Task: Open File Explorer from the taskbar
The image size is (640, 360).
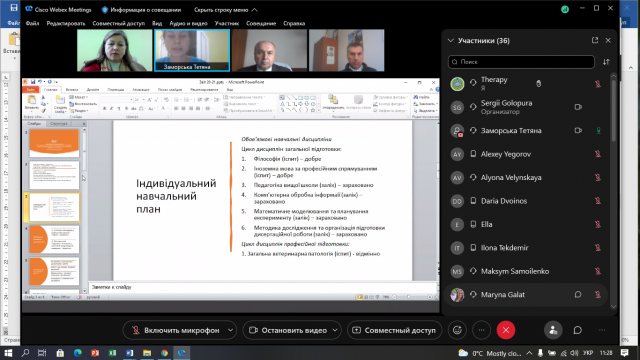Action: click(147, 353)
